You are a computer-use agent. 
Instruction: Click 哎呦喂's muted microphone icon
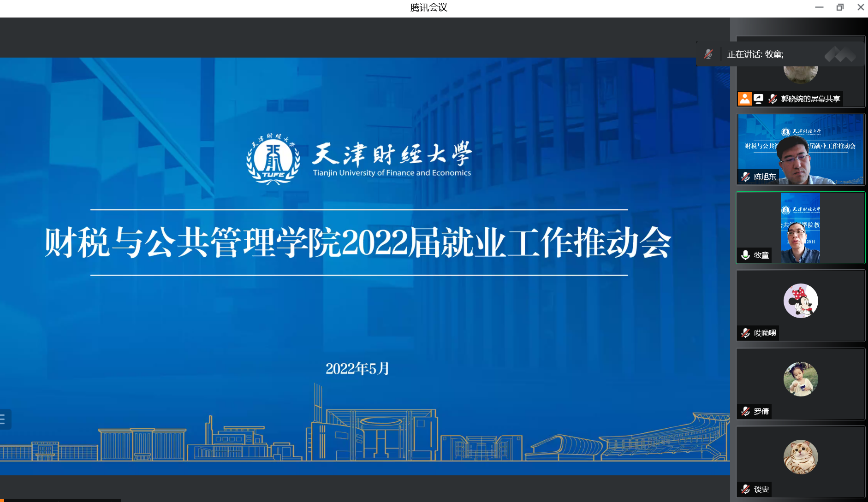745,333
